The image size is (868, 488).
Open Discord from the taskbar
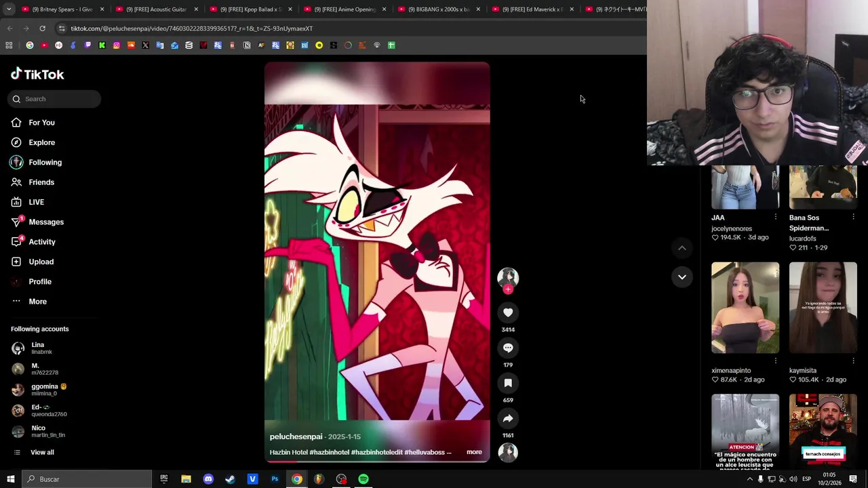pos(208,479)
